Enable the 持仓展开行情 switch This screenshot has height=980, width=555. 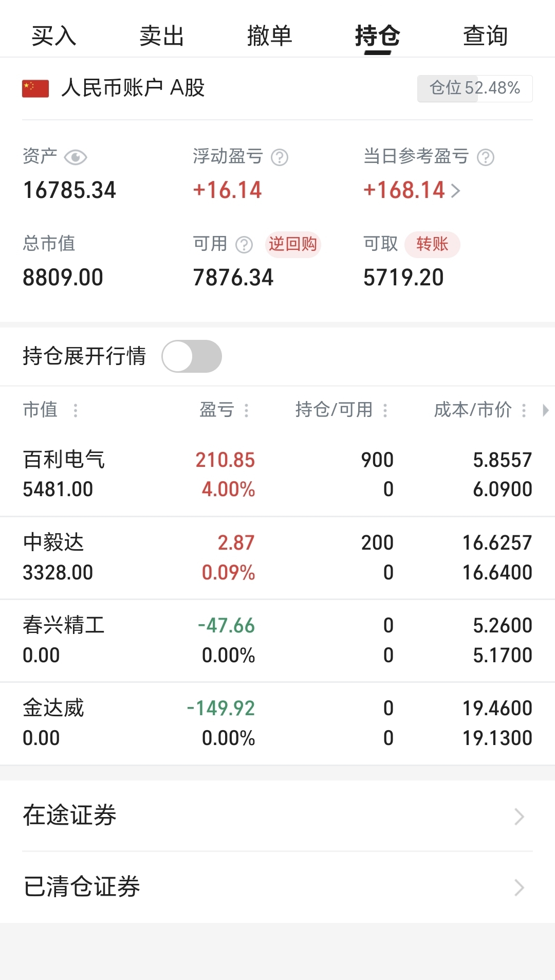click(x=192, y=356)
